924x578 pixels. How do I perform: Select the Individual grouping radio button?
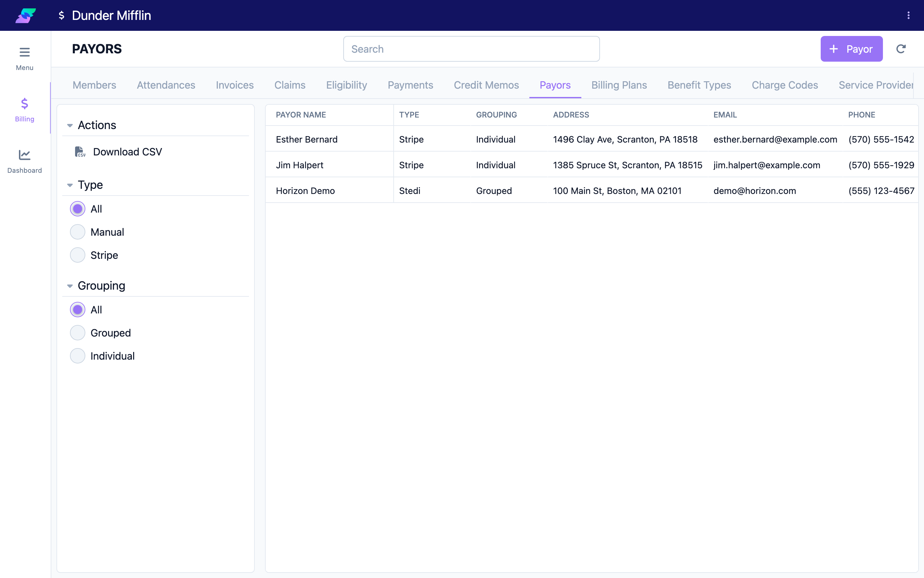(x=78, y=356)
